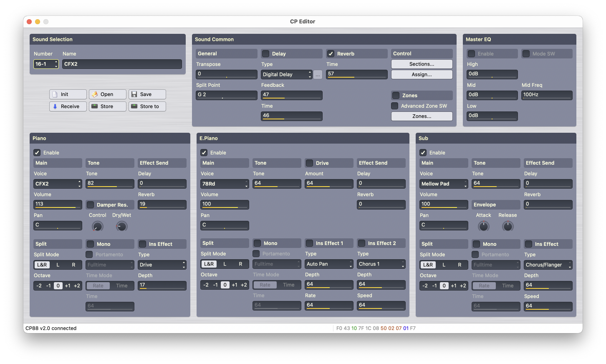The image size is (606, 364).
Task: Click the Piano Volume slider
Action: [x=58, y=204]
